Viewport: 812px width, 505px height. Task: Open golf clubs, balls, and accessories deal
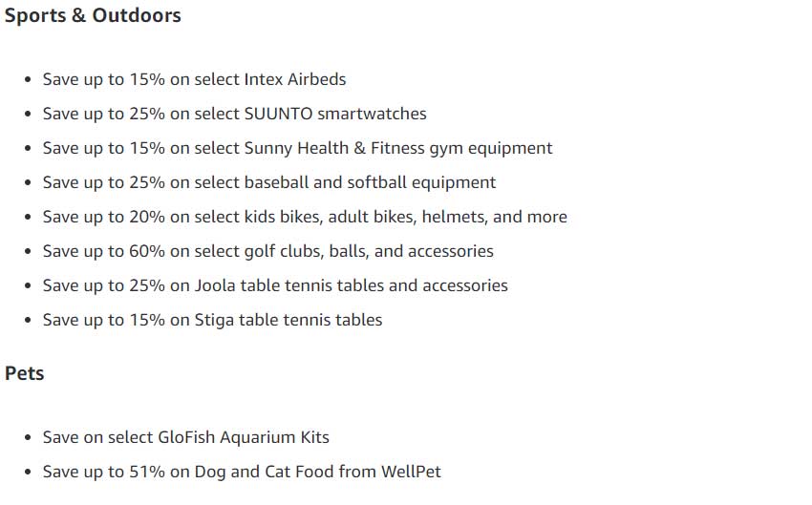coord(267,251)
